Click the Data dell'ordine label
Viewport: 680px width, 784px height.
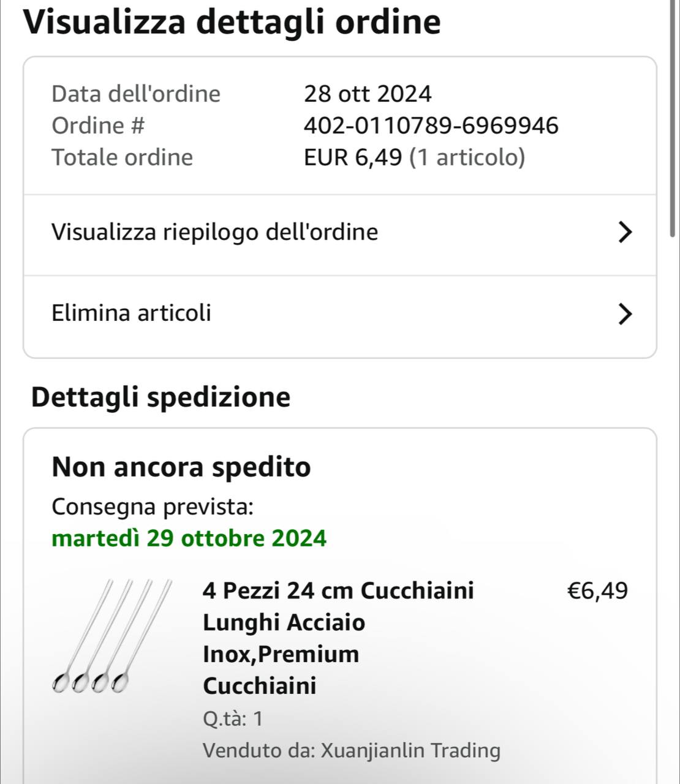tap(136, 94)
